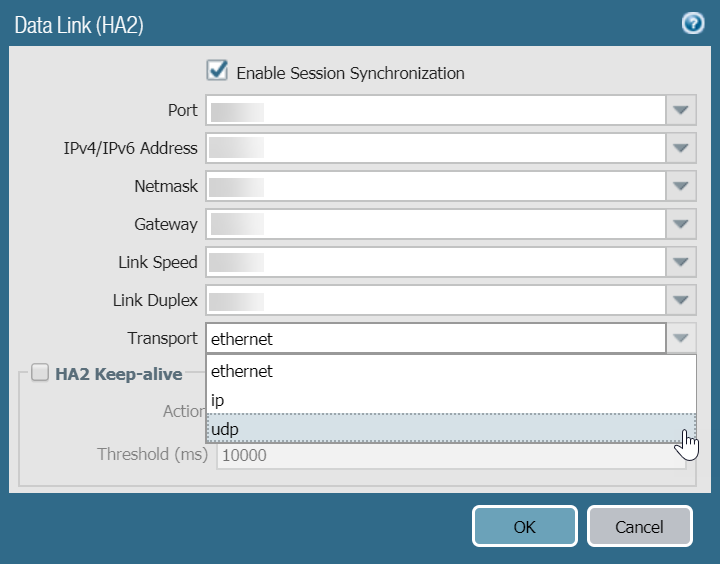Expand the Netmask dropdown arrow
The image size is (720, 564).
[681, 186]
